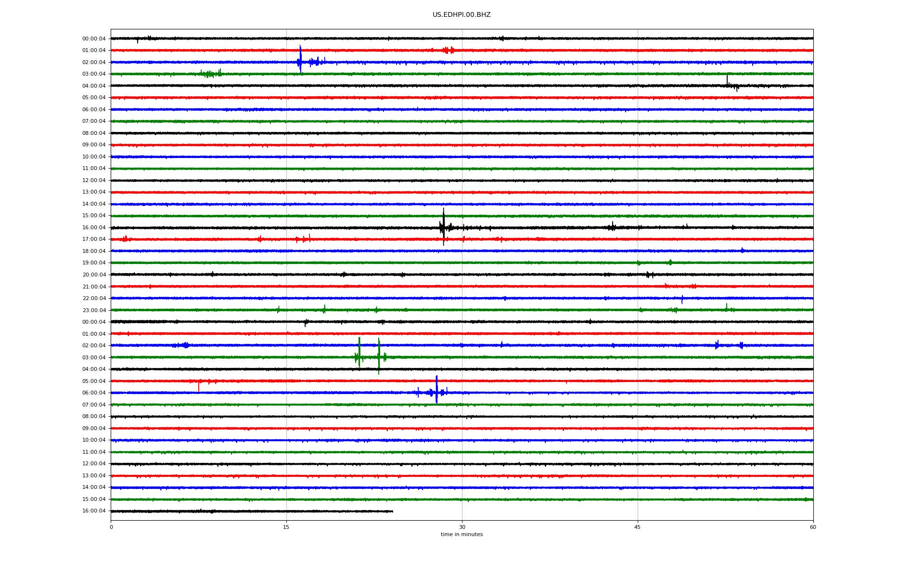Click the US.EDHPI.00.BHZ plot title
Image resolution: width=924 pixels, height=578 pixels.
[461, 15]
